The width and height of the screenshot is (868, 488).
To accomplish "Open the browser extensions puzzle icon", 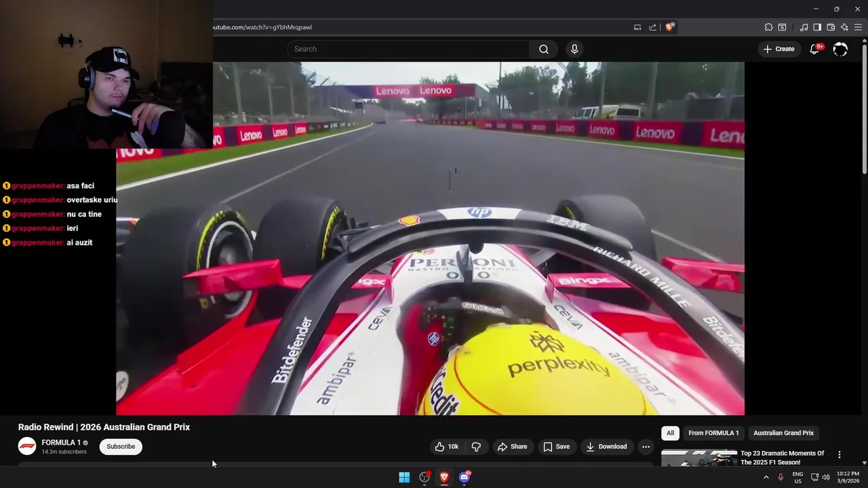I will click(768, 27).
